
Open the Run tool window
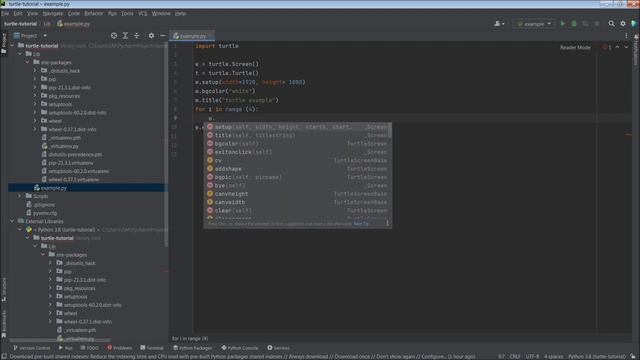point(65,348)
